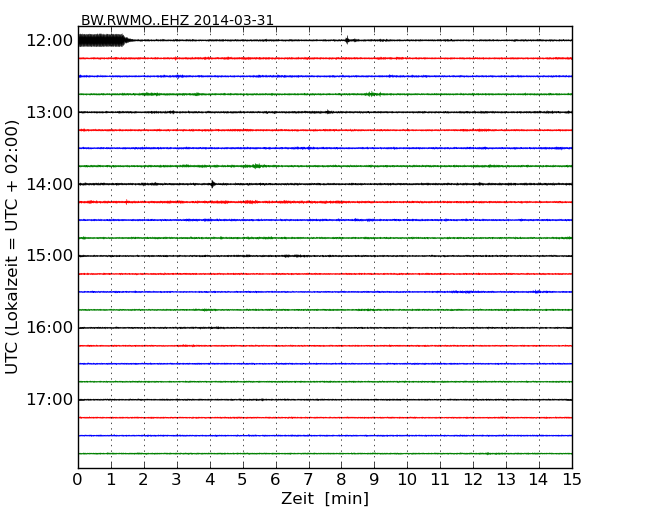
Task: Select x-axis tick label 14
Action: (x=538, y=480)
